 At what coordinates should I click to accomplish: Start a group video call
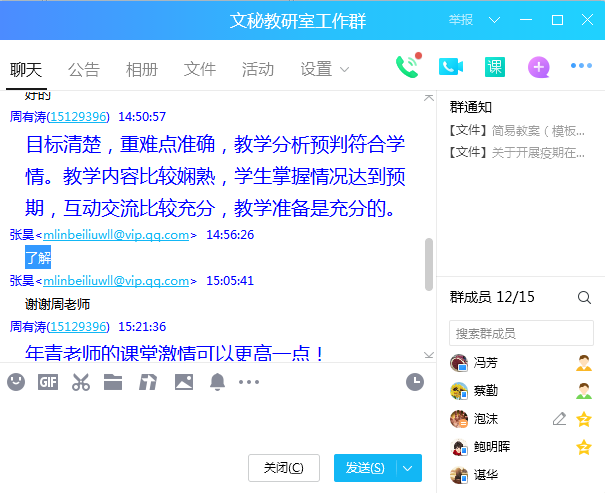(451, 67)
